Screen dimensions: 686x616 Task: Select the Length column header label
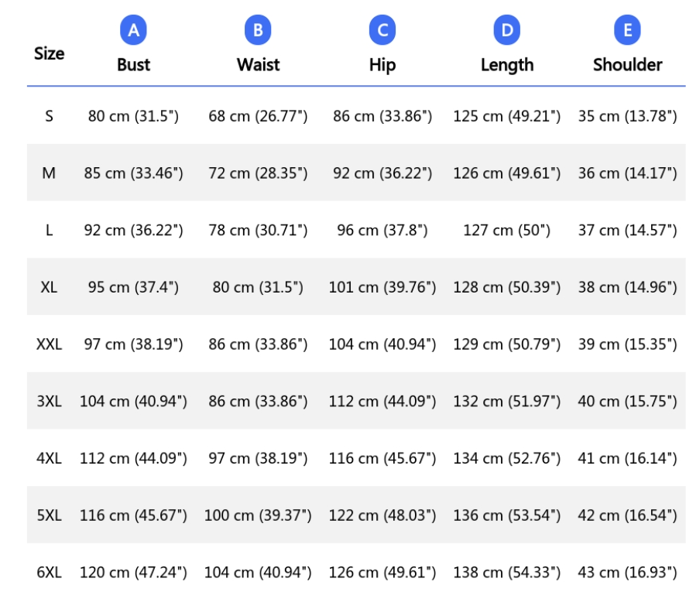pos(507,65)
